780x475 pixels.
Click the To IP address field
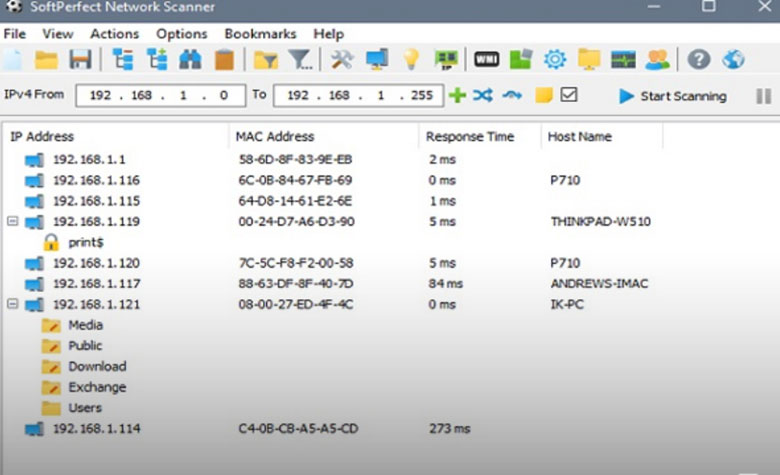pos(358,95)
